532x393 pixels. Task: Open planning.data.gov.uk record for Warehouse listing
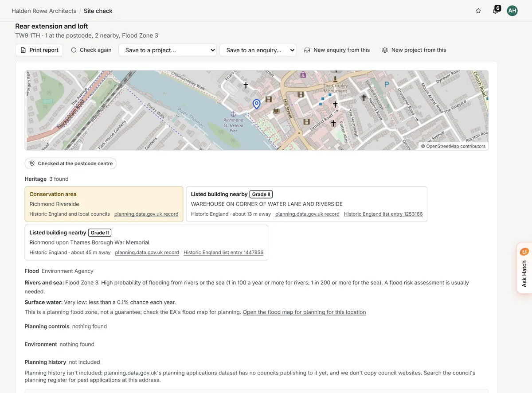307,214
